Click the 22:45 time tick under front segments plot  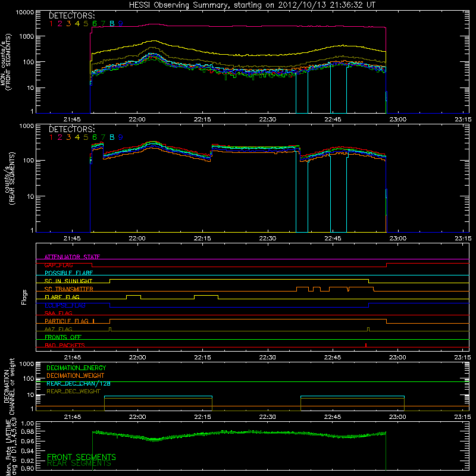[333, 120]
